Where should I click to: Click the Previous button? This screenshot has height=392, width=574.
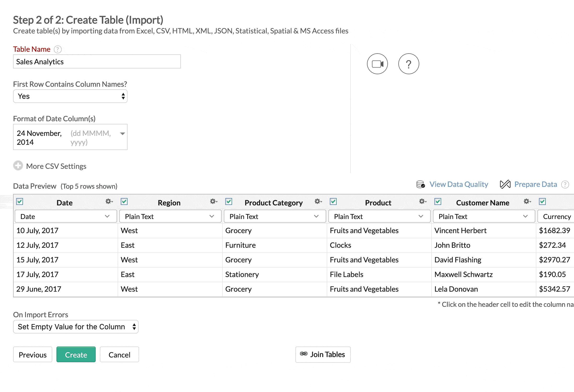pos(32,355)
